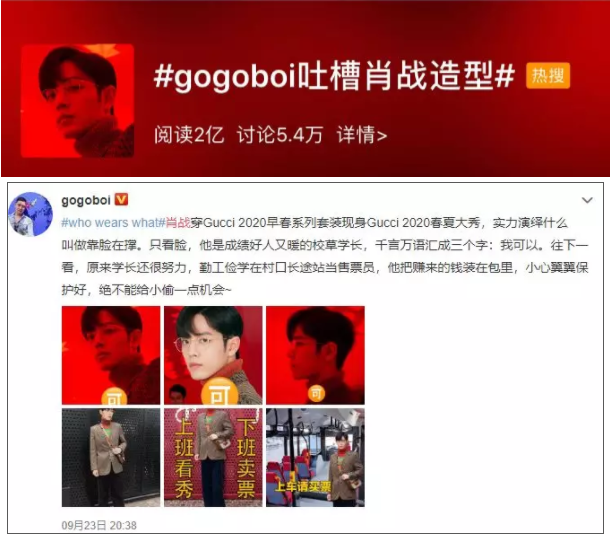
Task: Click the orange verified V badge beside gogoboi
Action: coord(121,200)
